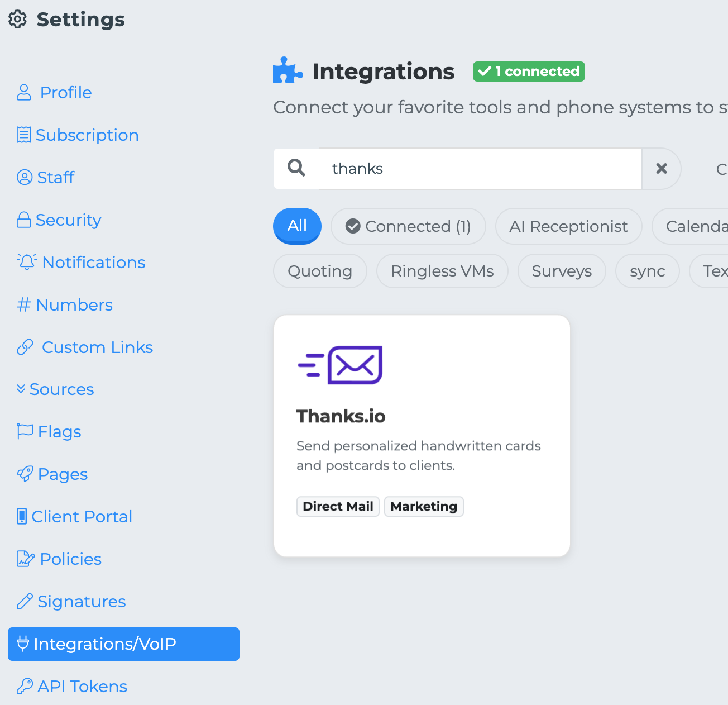This screenshot has width=728, height=705.
Task: Filter by Ringless VMs category
Action: tap(442, 271)
